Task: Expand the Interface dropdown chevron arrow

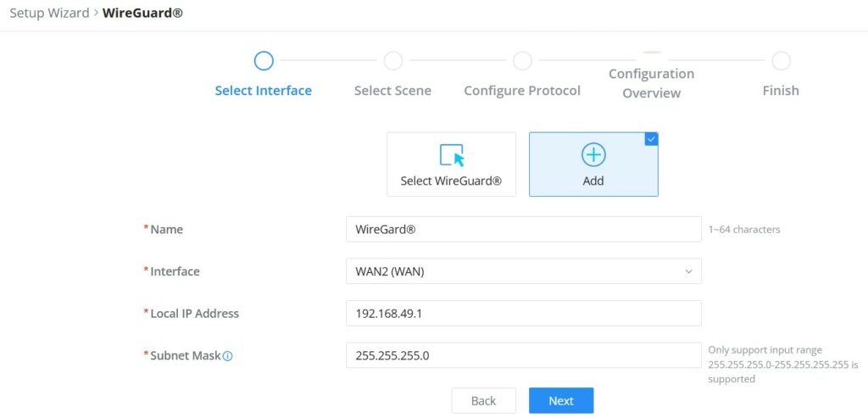Action: 688,272
